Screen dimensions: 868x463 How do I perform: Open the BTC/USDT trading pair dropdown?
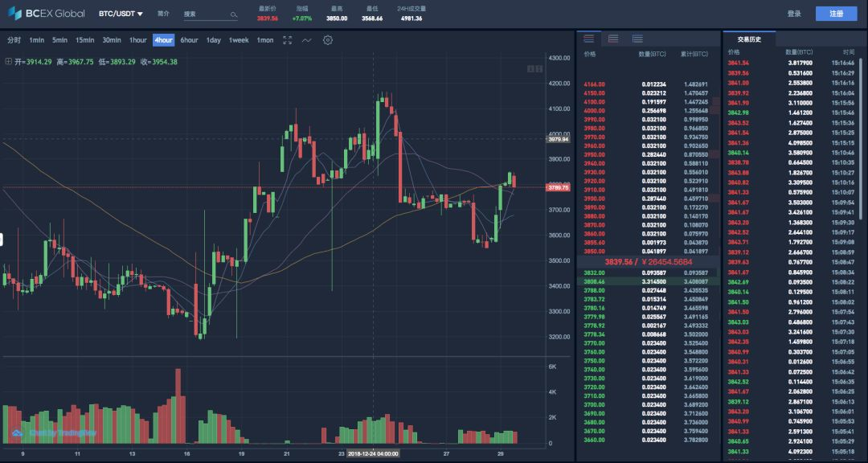point(121,14)
